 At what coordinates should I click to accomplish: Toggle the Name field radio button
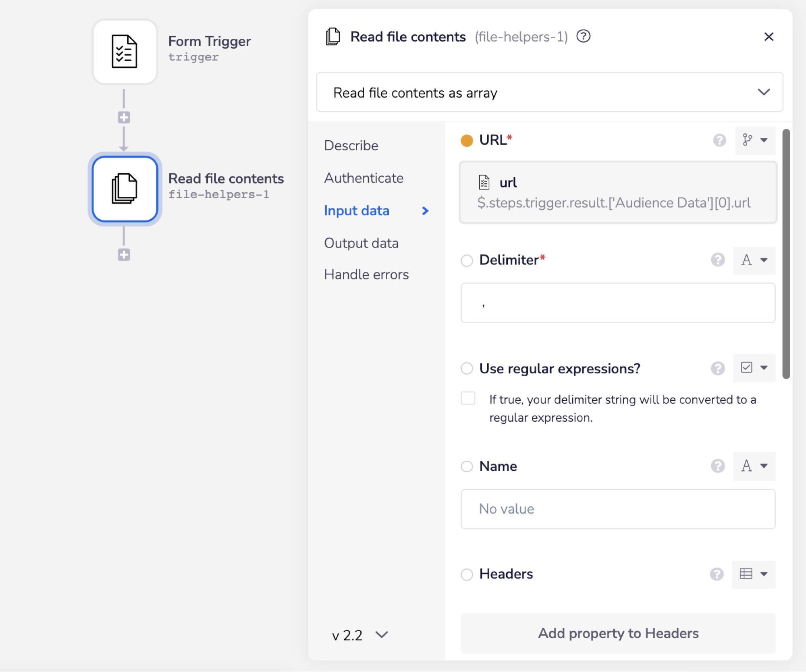467,466
